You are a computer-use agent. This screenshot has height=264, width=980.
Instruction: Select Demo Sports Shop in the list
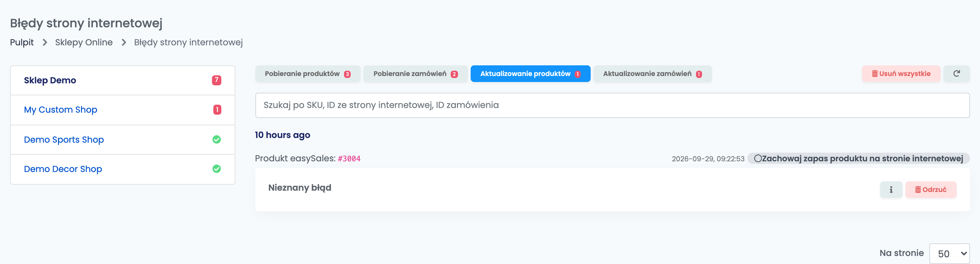[x=123, y=140]
